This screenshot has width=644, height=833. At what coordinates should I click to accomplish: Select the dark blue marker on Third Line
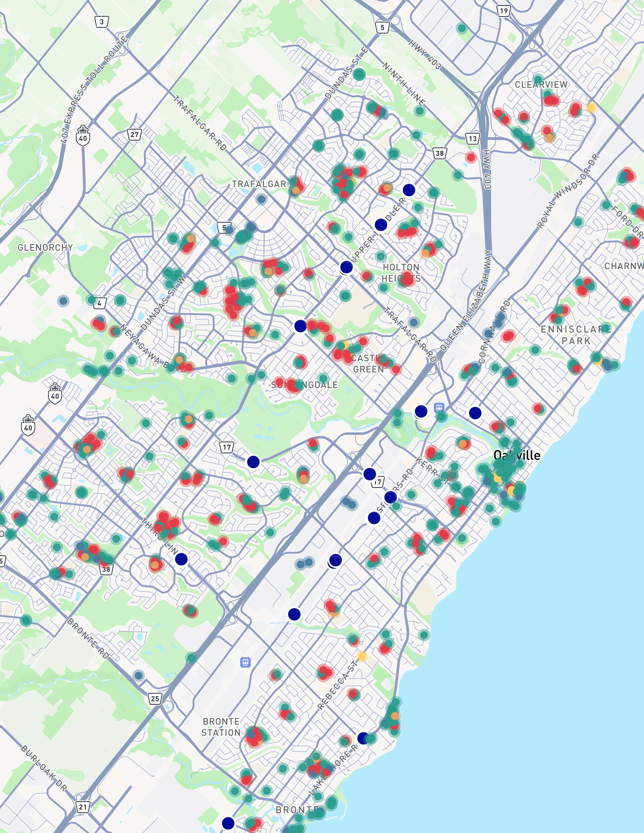(x=181, y=559)
